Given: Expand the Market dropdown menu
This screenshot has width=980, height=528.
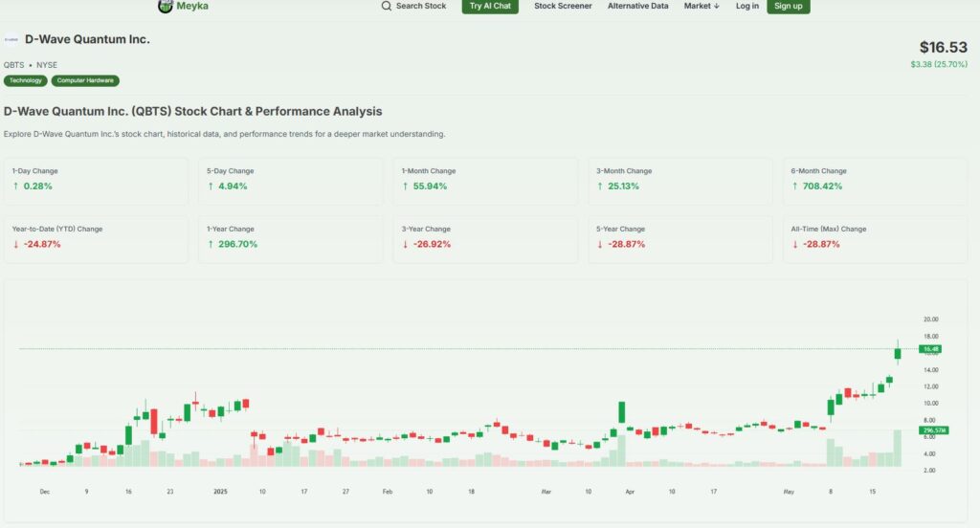Looking at the screenshot, I should tap(702, 6).
